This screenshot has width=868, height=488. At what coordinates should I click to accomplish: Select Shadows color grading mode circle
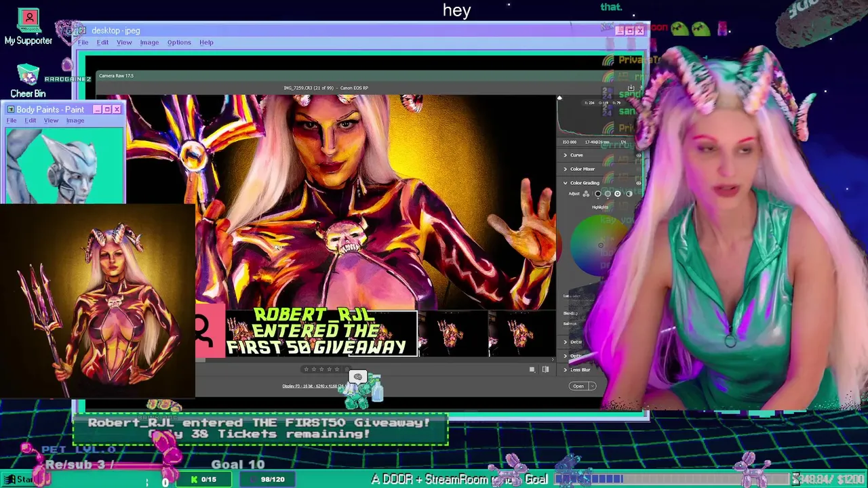597,194
